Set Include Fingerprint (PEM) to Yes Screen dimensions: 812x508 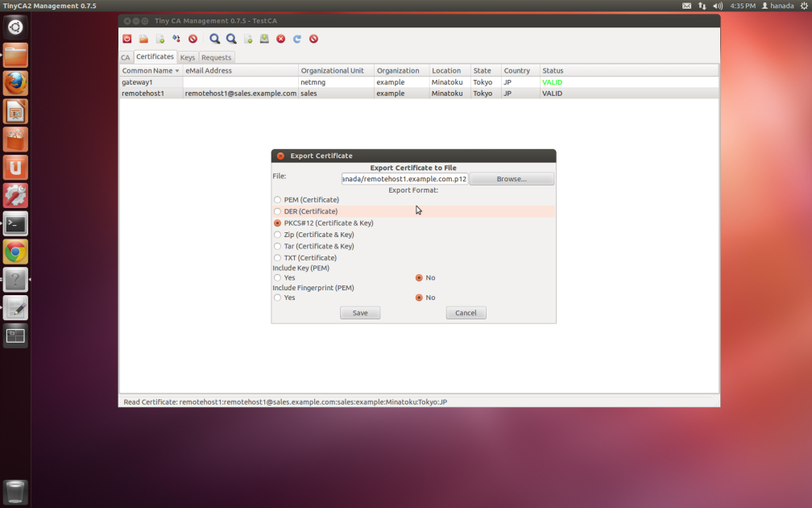coord(278,298)
